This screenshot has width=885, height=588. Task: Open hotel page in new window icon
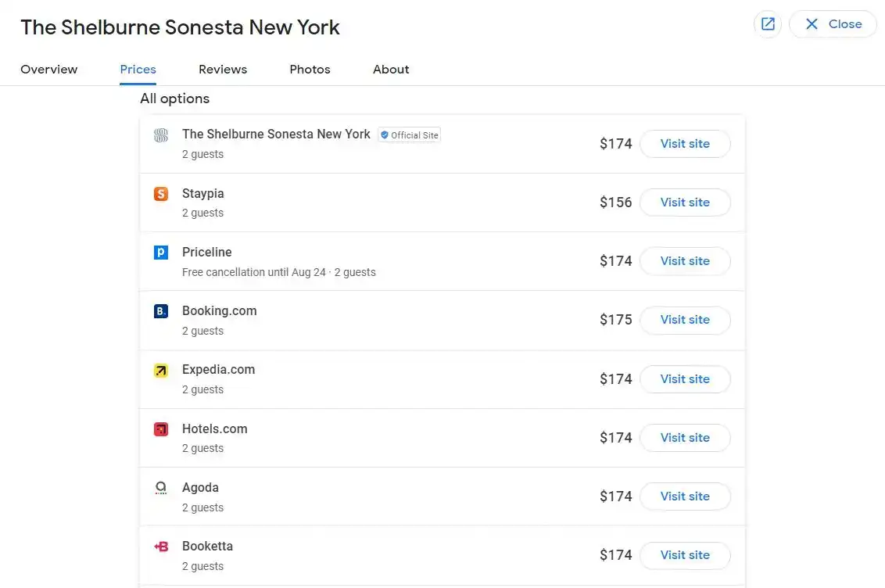click(x=768, y=24)
